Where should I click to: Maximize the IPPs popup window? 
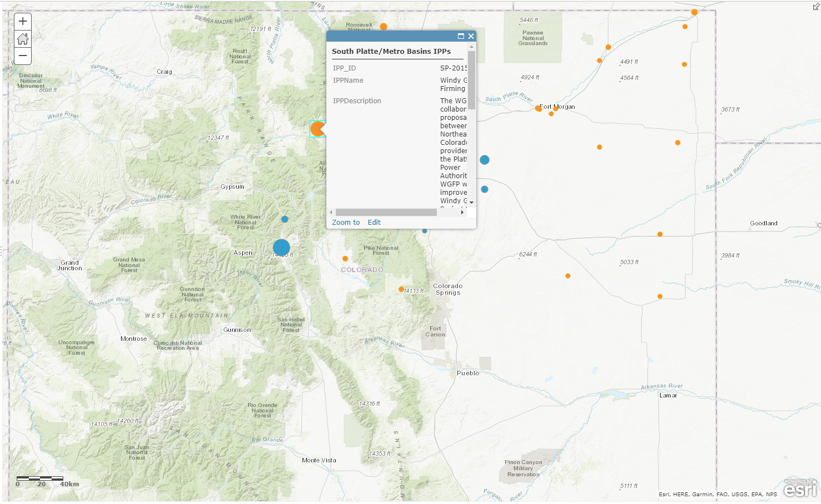click(461, 36)
